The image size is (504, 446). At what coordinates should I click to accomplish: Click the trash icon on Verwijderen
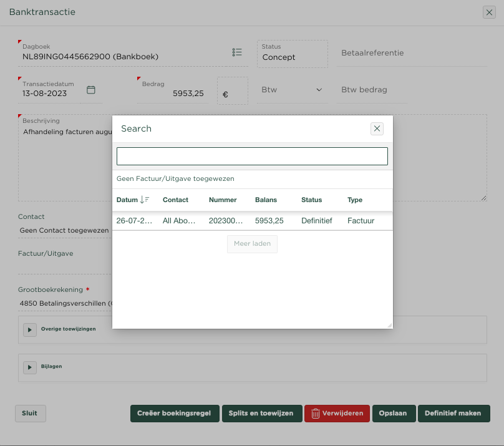pos(316,414)
